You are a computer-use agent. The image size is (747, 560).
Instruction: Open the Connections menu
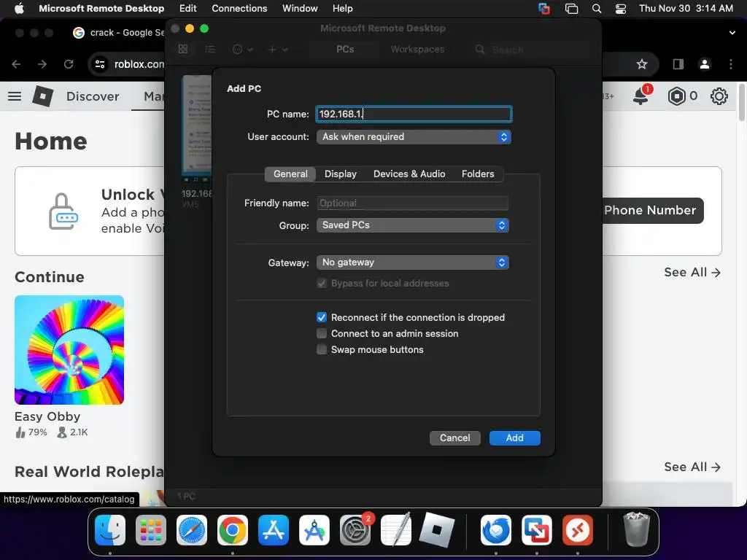pyautogui.click(x=239, y=8)
